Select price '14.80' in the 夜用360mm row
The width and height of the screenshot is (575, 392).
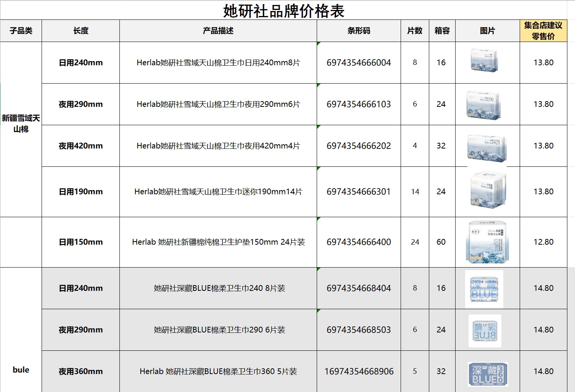click(543, 371)
